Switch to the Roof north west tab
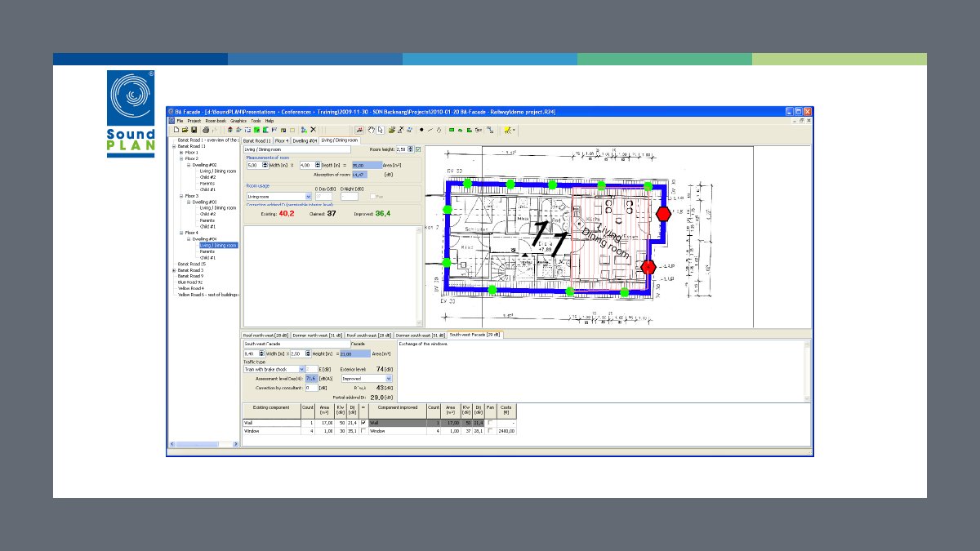This screenshot has width=980, height=551. [265, 335]
